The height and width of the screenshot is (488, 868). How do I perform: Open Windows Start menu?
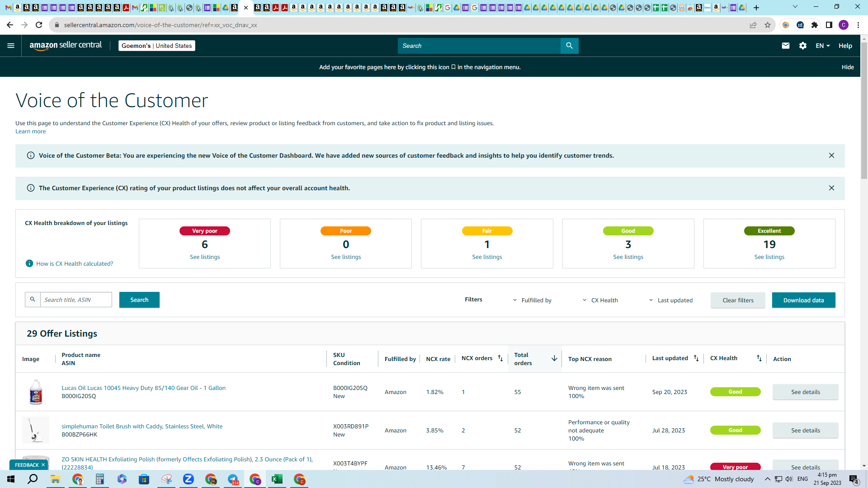click(11, 479)
